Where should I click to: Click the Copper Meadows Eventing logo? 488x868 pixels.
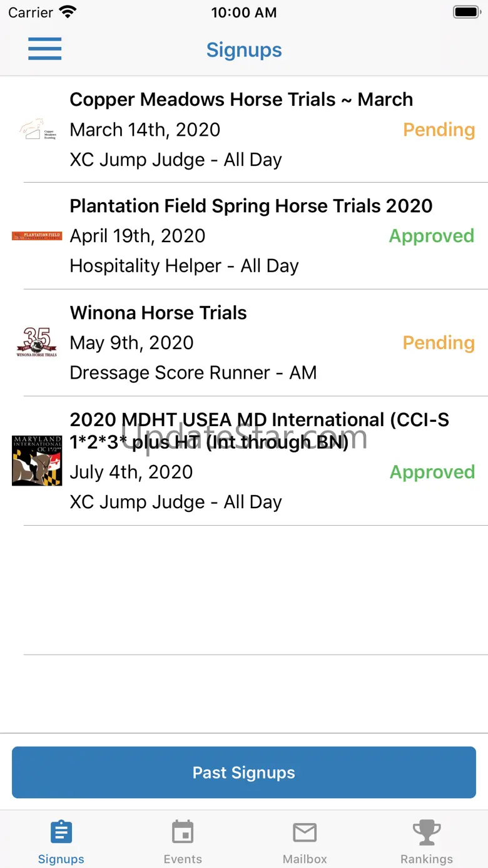(38, 130)
